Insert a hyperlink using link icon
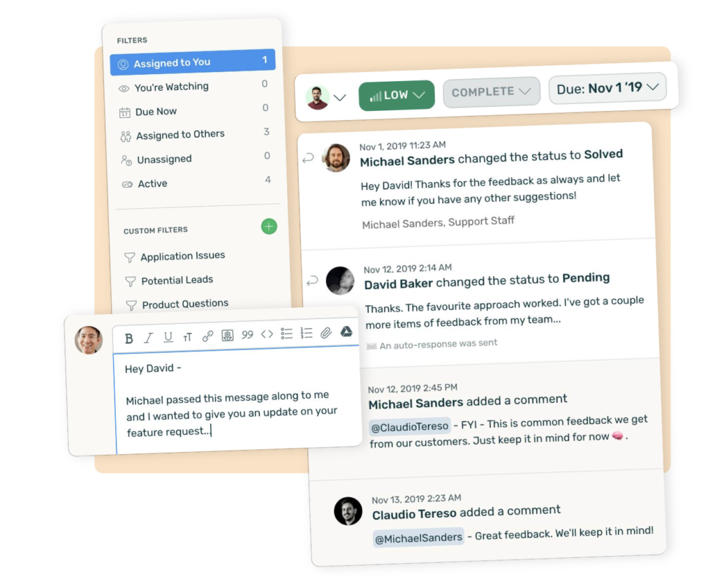 pos(207,336)
